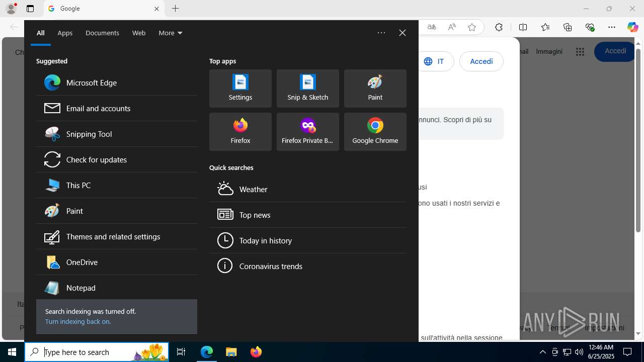Click the blue Accedi button on Google page
644x362 pixels.
(x=615, y=51)
